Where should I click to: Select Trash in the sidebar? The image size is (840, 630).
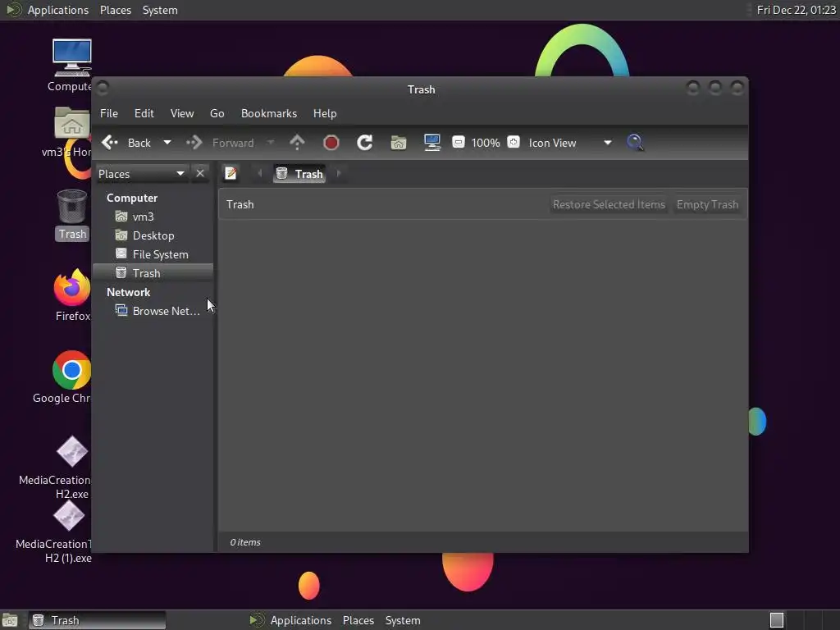coord(153,273)
